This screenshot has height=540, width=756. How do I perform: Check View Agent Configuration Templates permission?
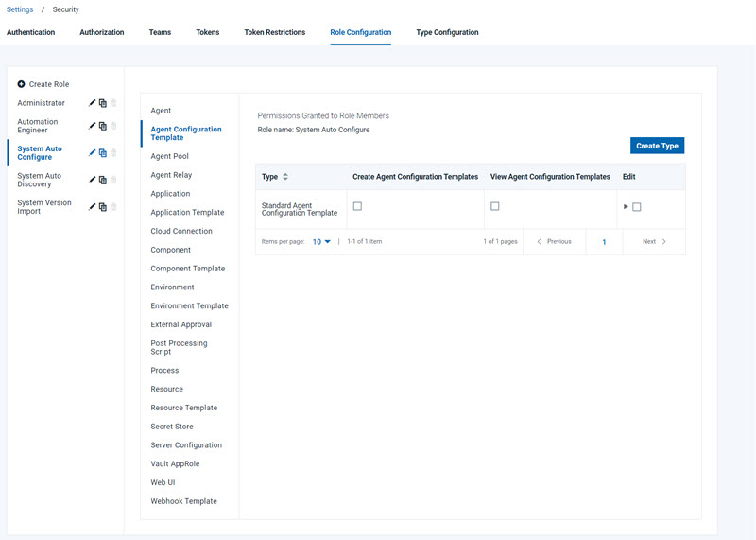(x=495, y=206)
